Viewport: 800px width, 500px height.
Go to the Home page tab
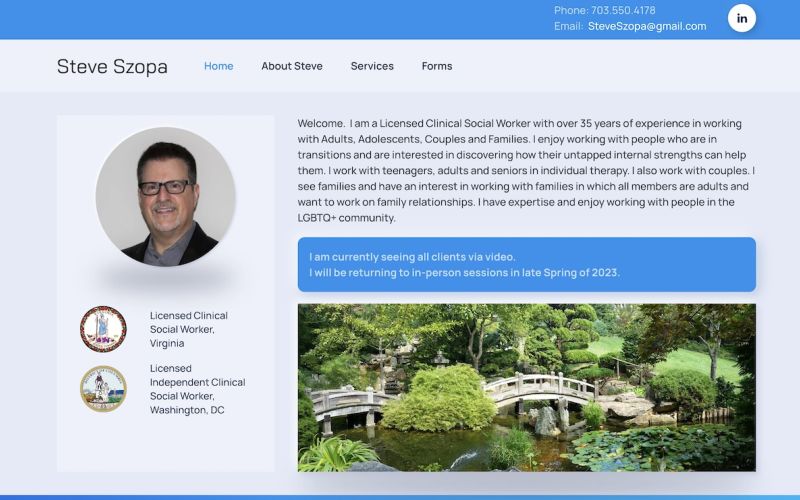[218, 66]
